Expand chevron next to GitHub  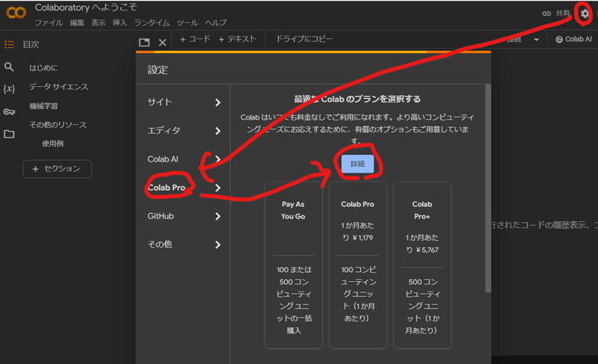[218, 216]
